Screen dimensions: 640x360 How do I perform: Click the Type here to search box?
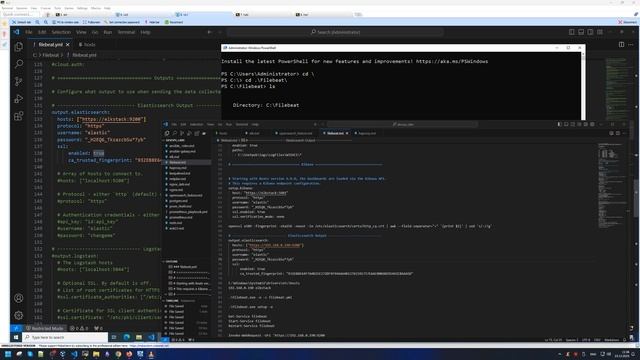[65, 338]
